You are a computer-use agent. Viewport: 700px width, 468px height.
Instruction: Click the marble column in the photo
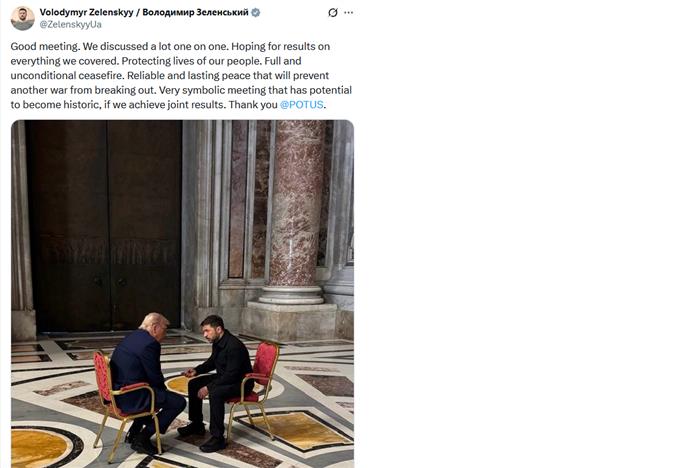[x=294, y=212]
